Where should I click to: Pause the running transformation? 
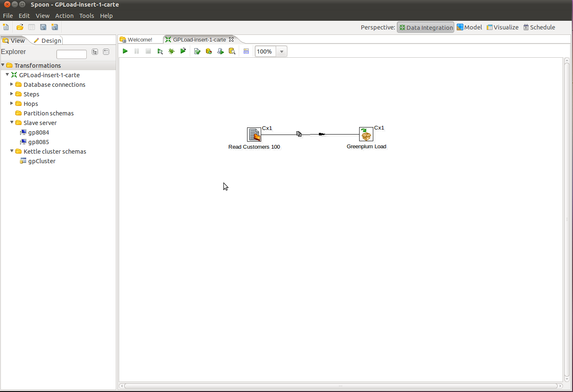(x=137, y=51)
